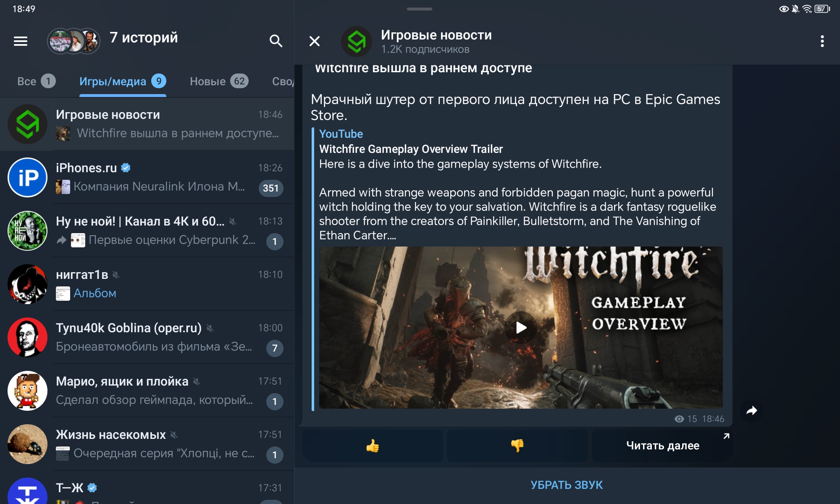Open the Читать далее link button
The width and height of the screenshot is (840, 504).
click(x=662, y=446)
